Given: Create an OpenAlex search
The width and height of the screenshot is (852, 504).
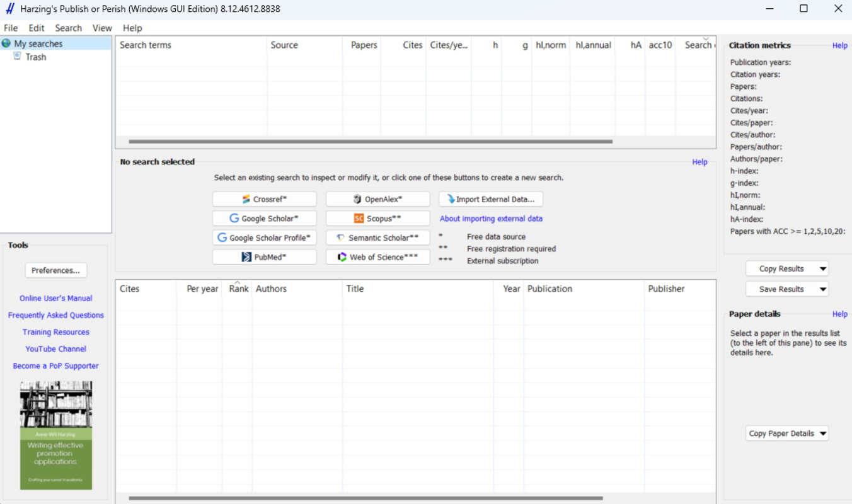Looking at the screenshot, I should pyautogui.click(x=377, y=199).
